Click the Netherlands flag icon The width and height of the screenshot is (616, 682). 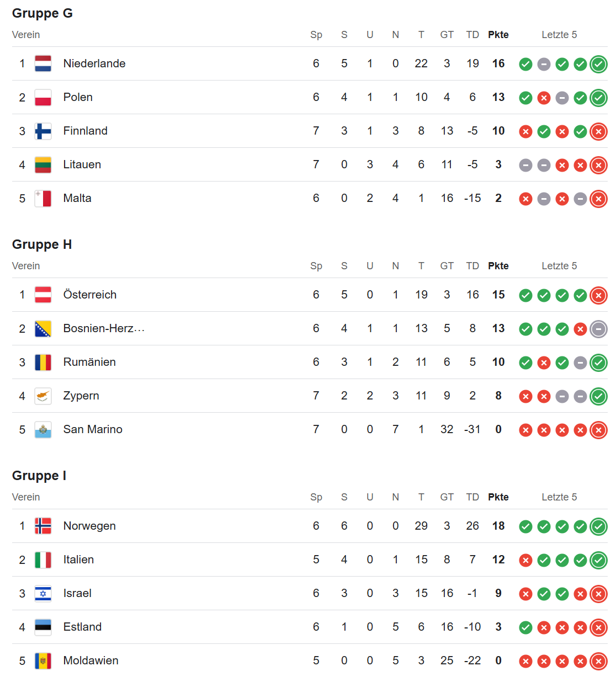point(43,63)
